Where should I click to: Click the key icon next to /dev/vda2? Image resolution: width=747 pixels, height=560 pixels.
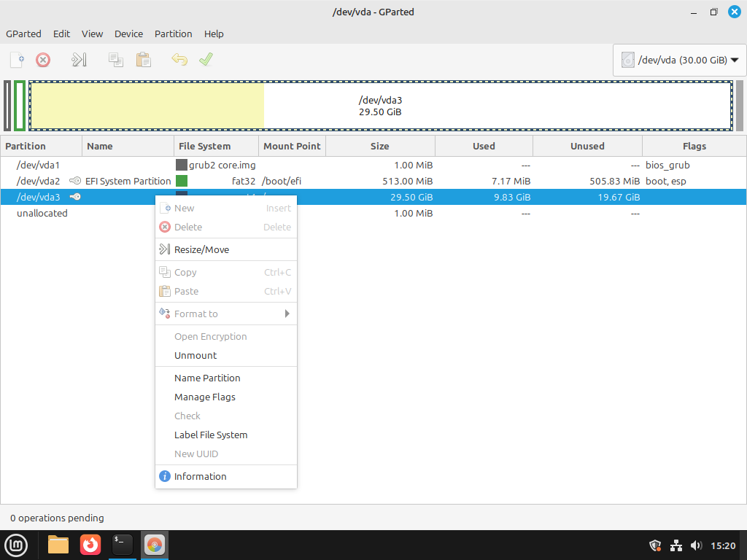click(74, 181)
